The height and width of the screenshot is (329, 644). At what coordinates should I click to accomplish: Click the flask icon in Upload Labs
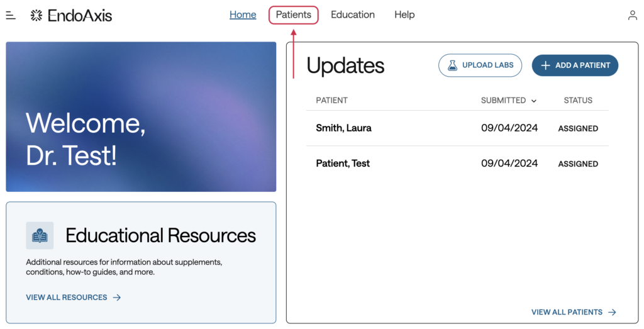click(x=452, y=65)
